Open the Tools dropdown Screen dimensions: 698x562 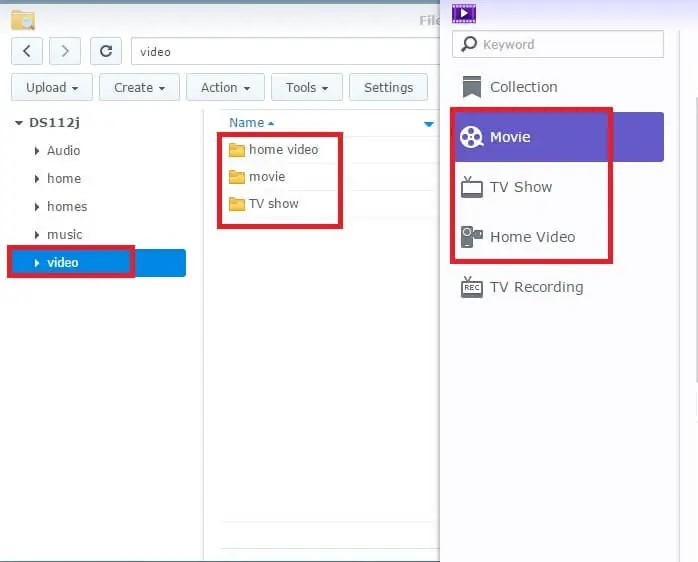coord(307,87)
